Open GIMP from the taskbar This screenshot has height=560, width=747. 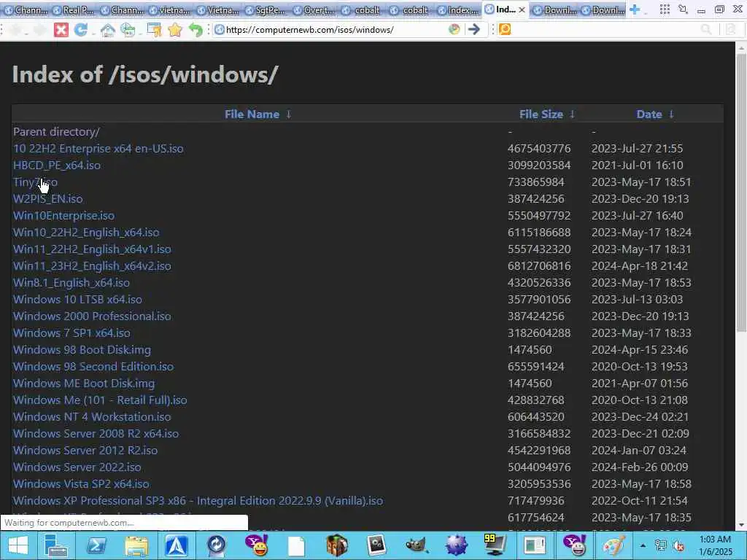coord(416,545)
